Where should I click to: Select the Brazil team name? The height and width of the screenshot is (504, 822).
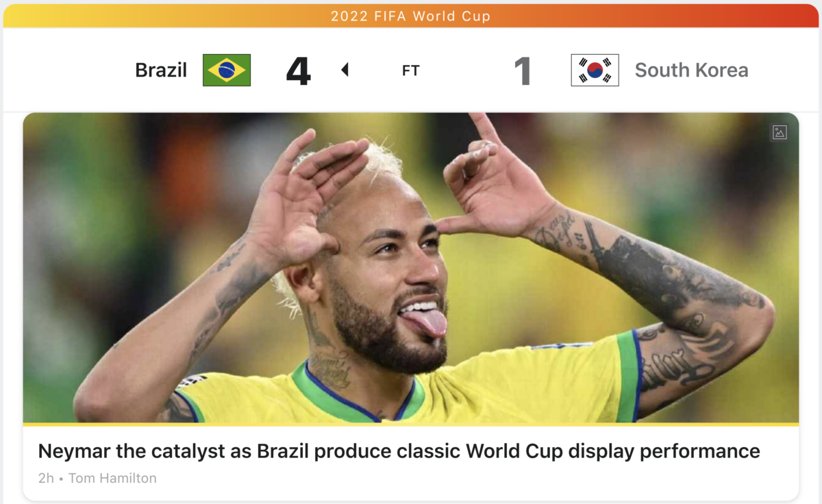coord(161,70)
